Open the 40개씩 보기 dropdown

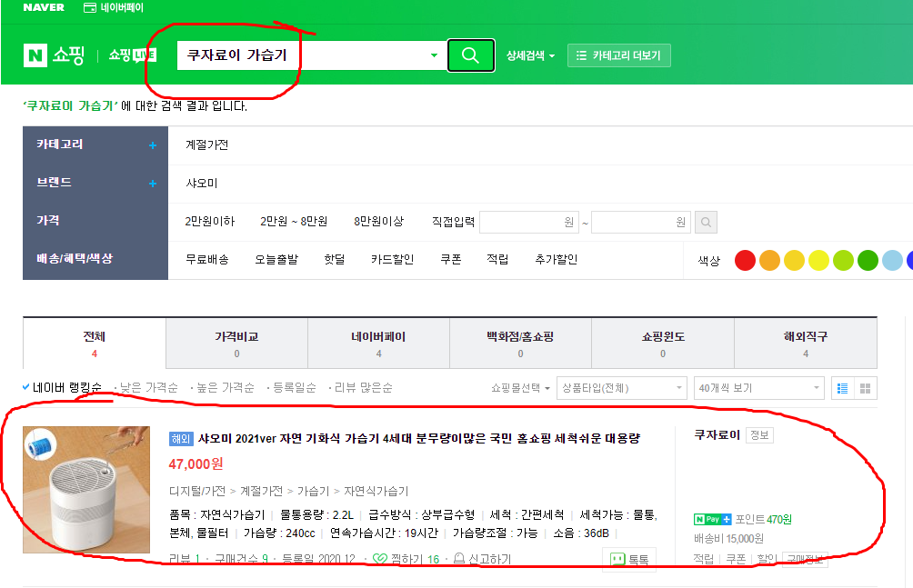758,388
